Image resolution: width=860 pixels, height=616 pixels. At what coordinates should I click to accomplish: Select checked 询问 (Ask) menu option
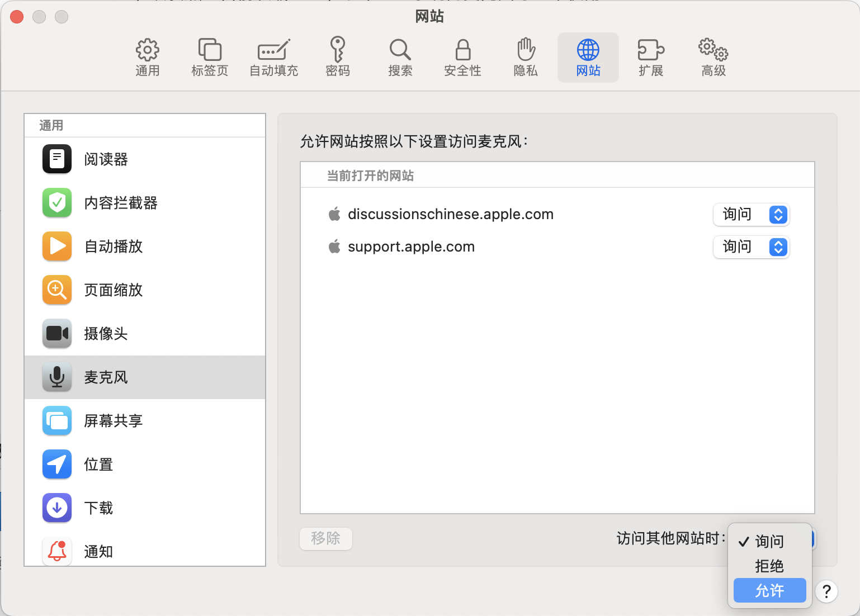tap(769, 541)
